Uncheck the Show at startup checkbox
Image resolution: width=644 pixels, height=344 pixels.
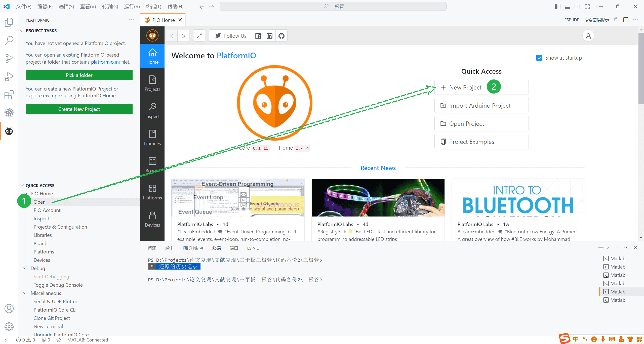(x=539, y=58)
